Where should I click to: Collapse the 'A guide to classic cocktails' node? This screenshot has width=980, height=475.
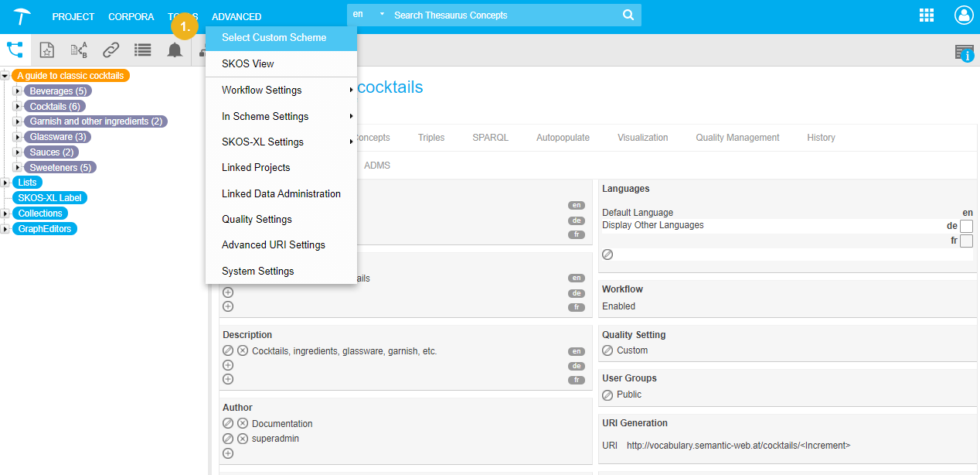click(5, 76)
